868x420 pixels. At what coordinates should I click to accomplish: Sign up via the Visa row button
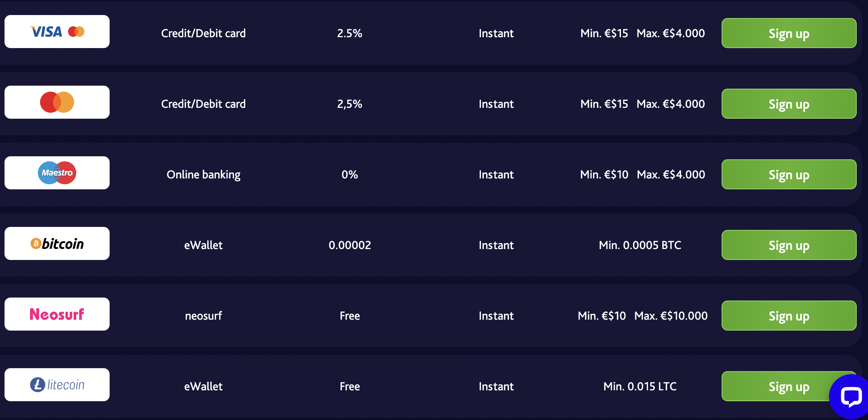[789, 33]
